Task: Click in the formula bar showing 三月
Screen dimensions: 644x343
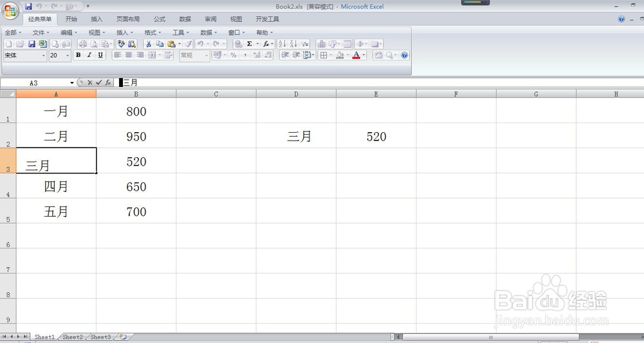Action: pos(378,83)
